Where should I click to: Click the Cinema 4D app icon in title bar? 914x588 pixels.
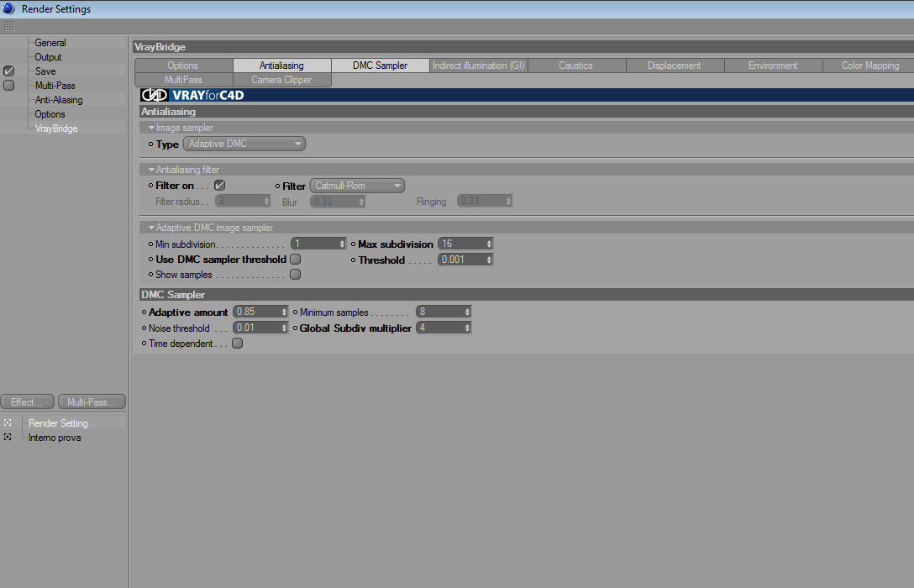click(8, 8)
